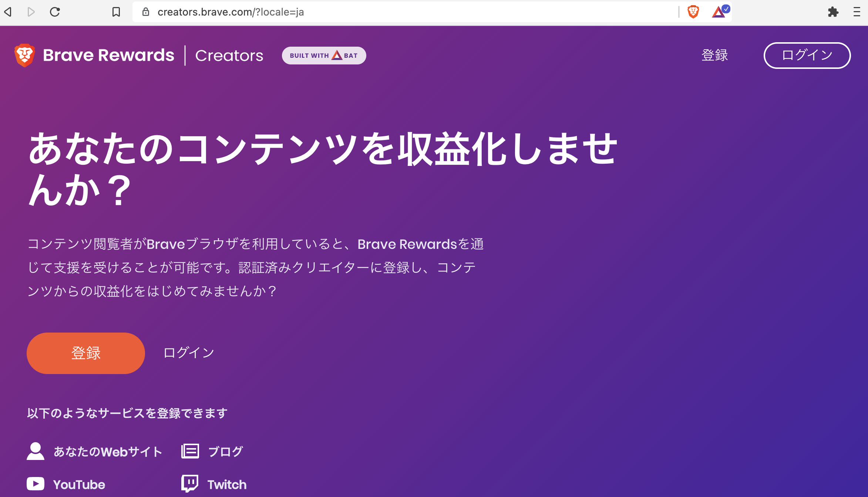Open the browser hamburger menu
Image resolution: width=868 pixels, height=497 pixels.
point(857,12)
